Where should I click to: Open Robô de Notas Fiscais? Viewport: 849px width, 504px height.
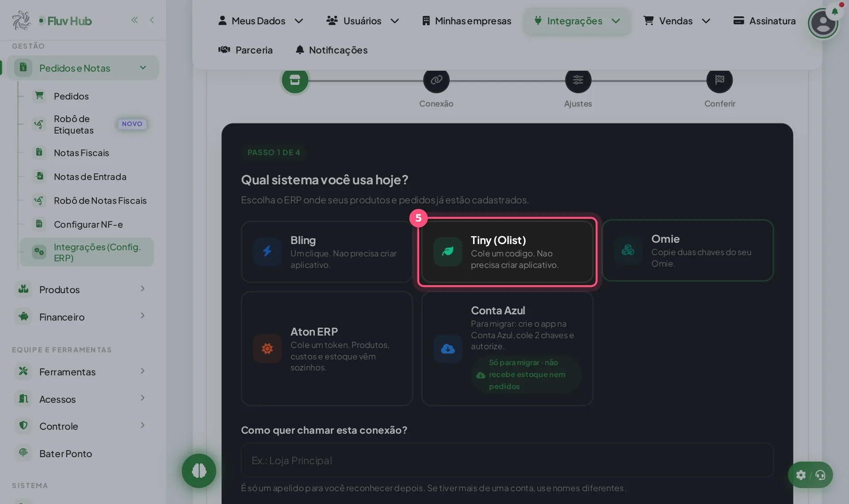[x=87, y=200]
